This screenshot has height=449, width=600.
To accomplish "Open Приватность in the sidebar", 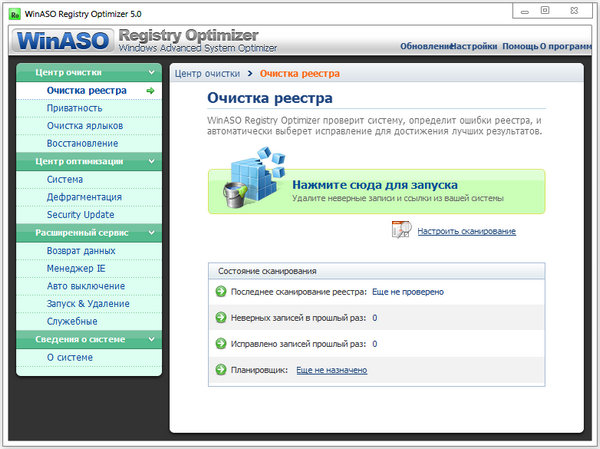I will pyautogui.click(x=74, y=108).
